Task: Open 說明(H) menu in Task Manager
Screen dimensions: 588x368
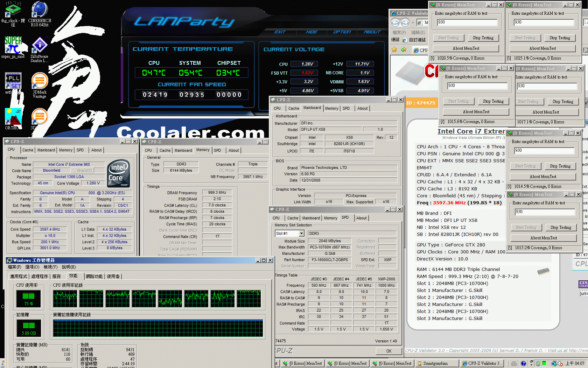Action: (69, 267)
